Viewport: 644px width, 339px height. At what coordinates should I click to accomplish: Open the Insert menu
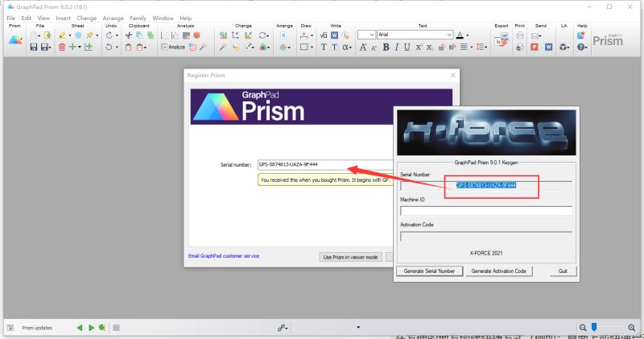(64, 18)
